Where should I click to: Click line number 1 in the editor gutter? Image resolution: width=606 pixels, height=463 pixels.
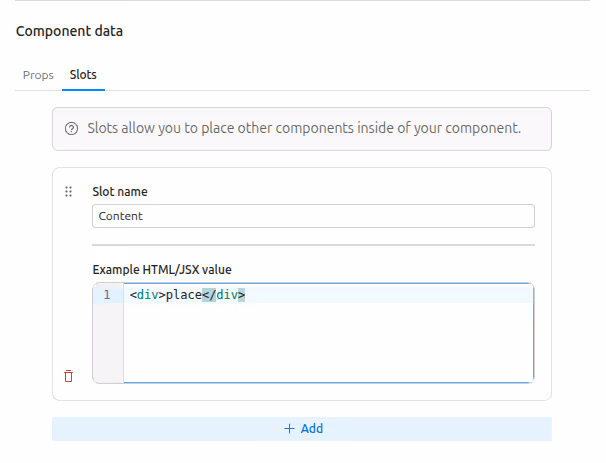tap(107, 295)
